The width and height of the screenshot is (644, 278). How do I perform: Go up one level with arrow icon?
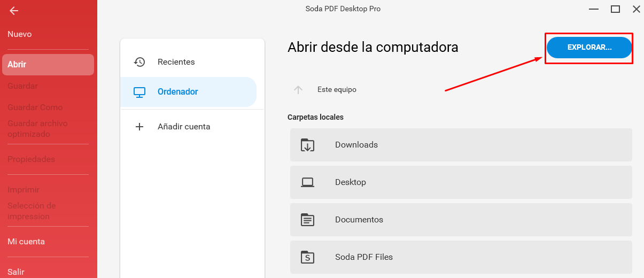298,90
